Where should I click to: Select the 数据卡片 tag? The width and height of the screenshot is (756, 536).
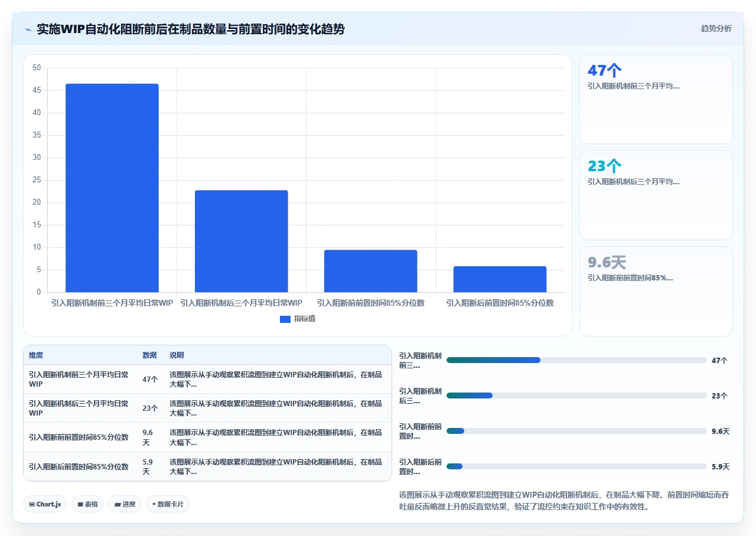pyautogui.click(x=168, y=504)
